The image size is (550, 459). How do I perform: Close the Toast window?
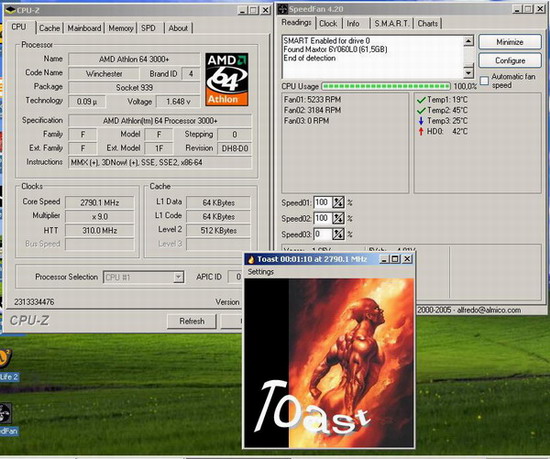click(407, 259)
